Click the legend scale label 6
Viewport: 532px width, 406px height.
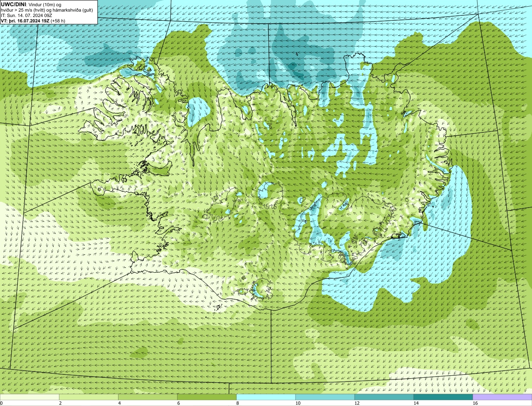[178, 403]
